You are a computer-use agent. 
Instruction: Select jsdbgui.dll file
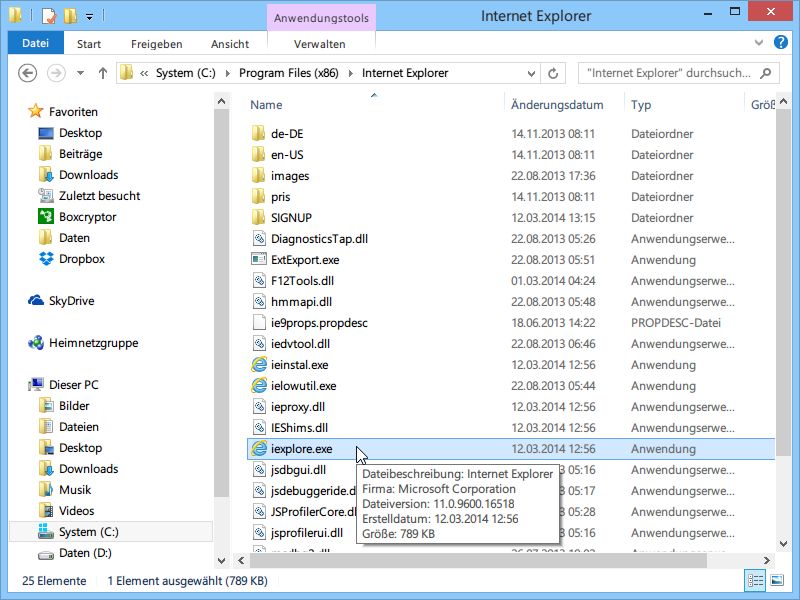tap(298, 470)
